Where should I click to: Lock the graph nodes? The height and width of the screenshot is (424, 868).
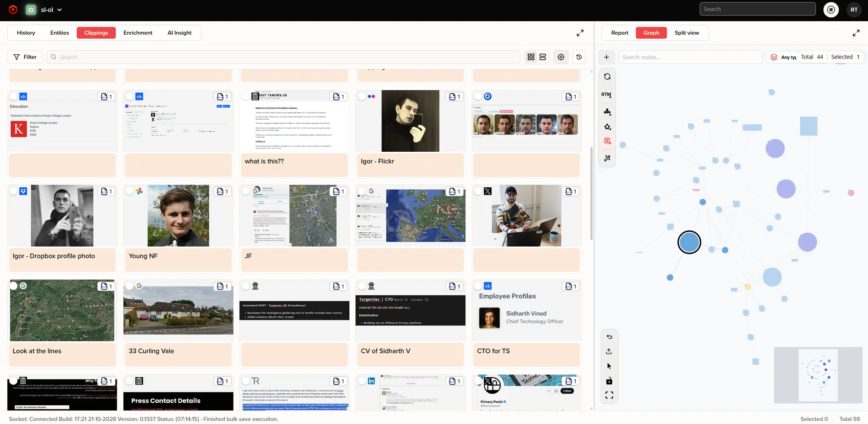coord(609,381)
